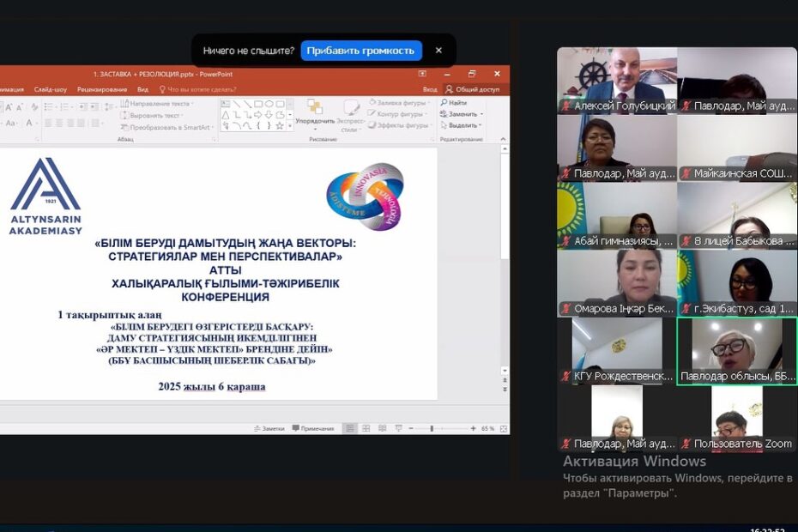Click fit slide to window icon

coord(503,428)
